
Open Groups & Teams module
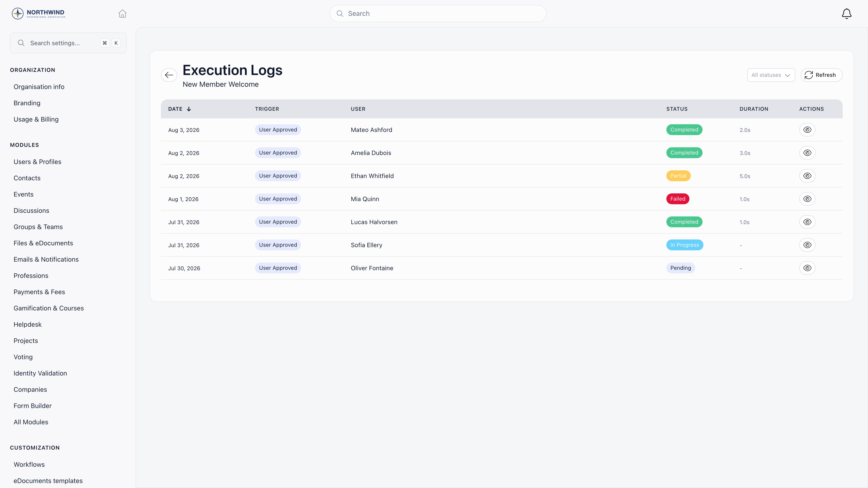[38, 227]
